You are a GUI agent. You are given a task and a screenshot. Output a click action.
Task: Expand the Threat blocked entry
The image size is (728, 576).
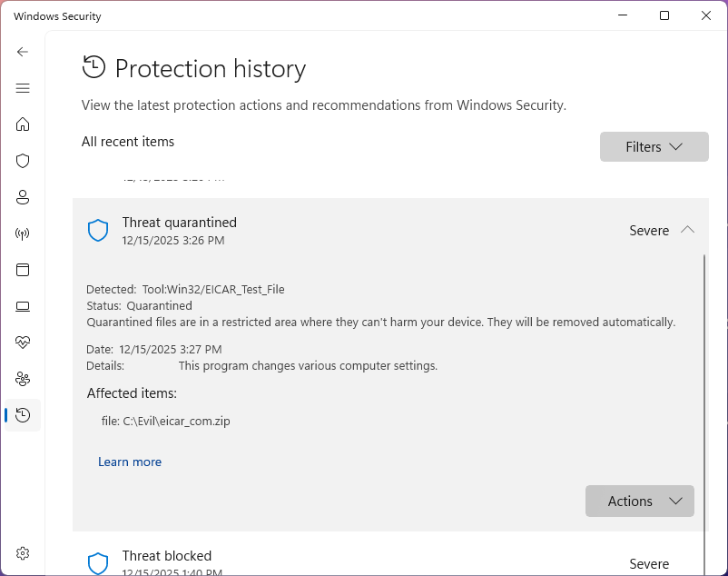click(x=390, y=559)
